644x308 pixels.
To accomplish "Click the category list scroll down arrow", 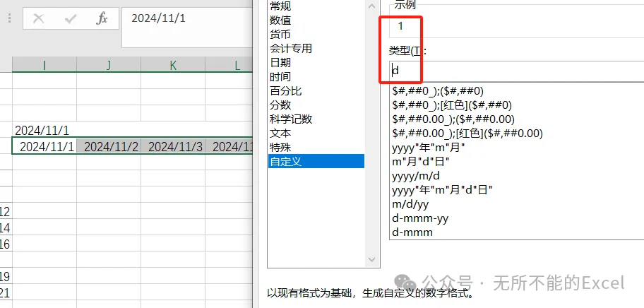I will [x=371, y=259].
